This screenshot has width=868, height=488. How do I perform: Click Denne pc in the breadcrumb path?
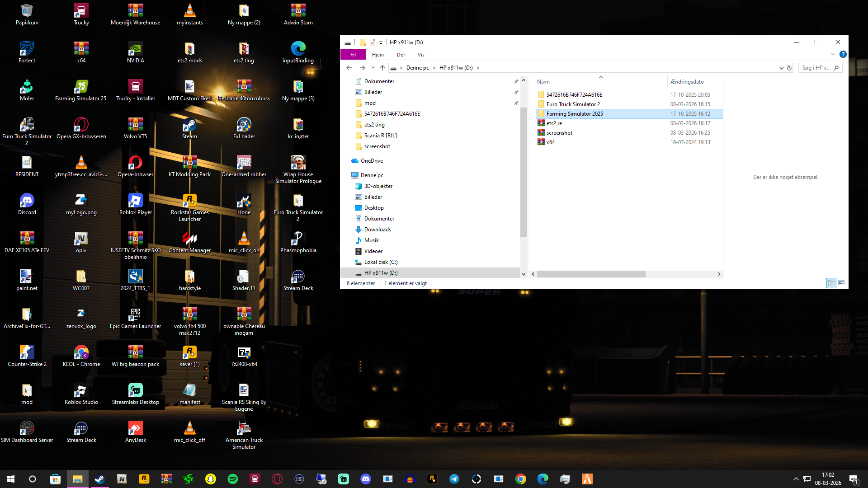click(x=417, y=68)
